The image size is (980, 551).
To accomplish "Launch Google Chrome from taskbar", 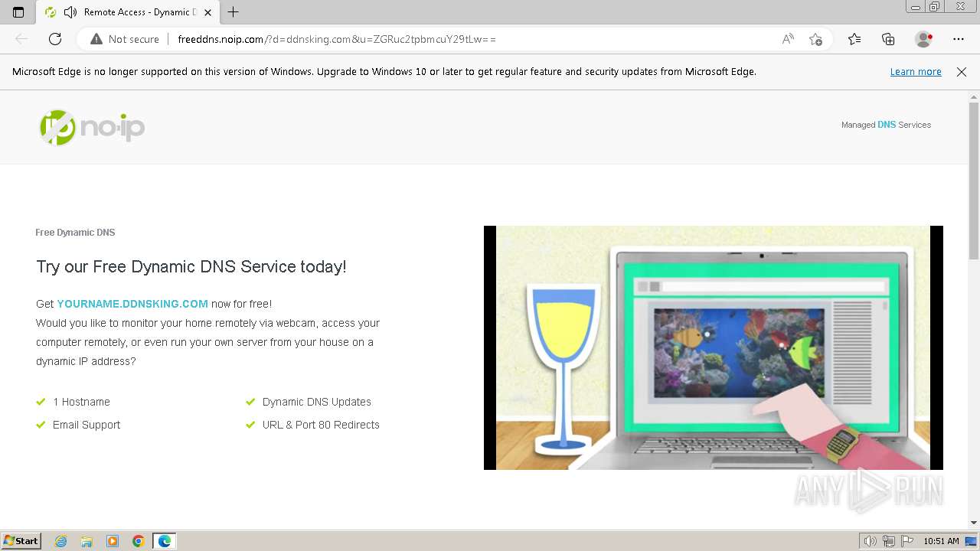I will (x=138, y=541).
